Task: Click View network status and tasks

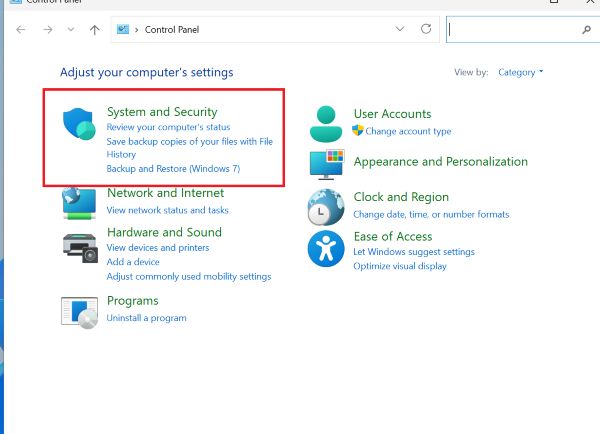Action: click(x=167, y=210)
